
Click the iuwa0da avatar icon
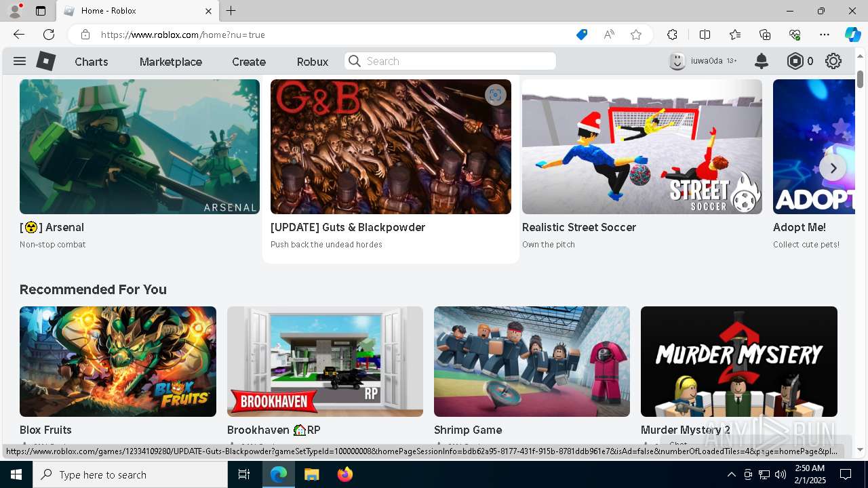click(x=677, y=61)
